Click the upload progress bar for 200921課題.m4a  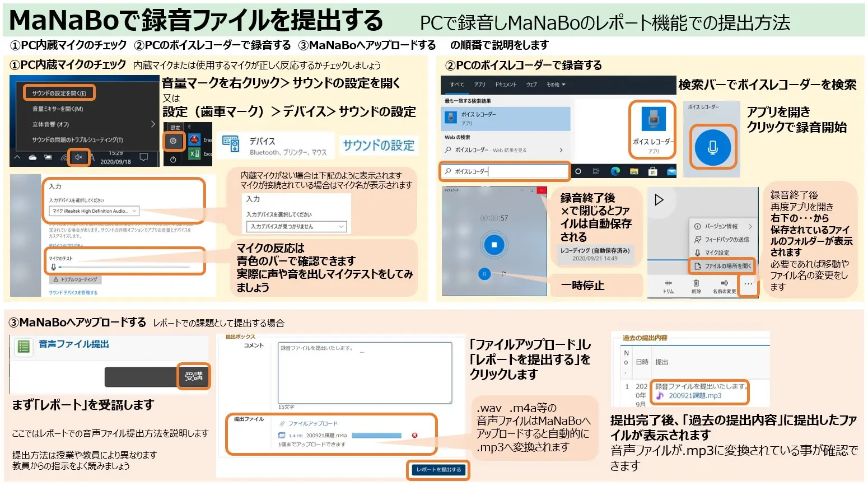click(377, 435)
